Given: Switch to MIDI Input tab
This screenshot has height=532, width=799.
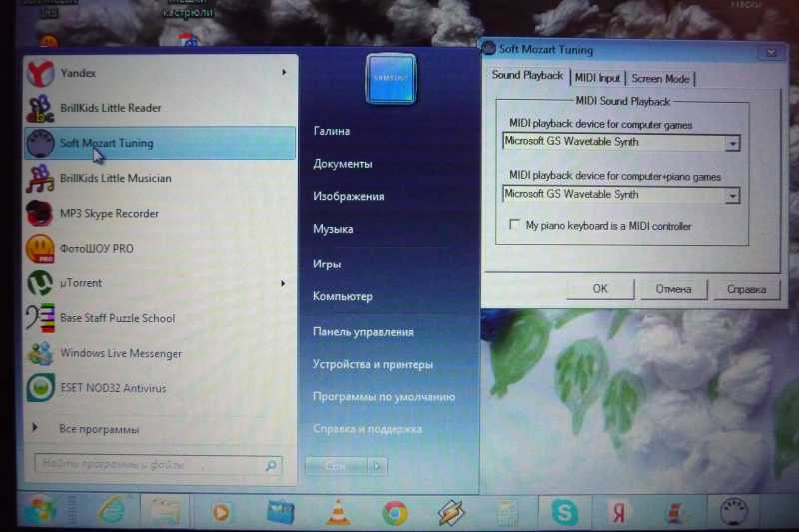Looking at the screenshot, I should (x=597, y=78).
